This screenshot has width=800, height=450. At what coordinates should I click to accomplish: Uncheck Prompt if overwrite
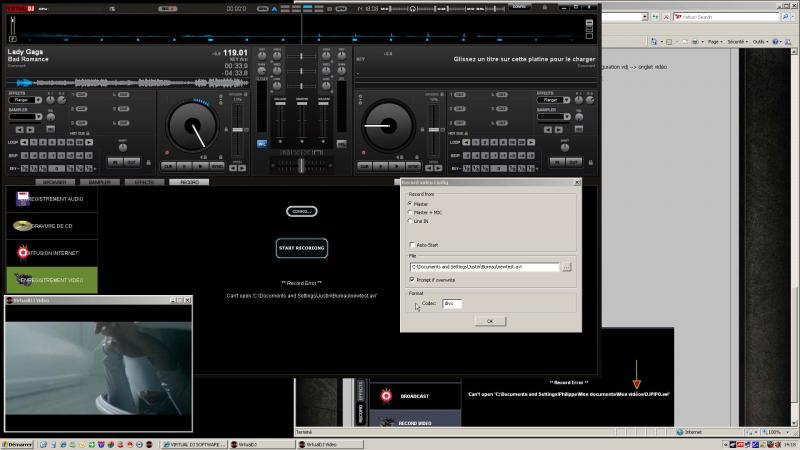coord(412,280)
